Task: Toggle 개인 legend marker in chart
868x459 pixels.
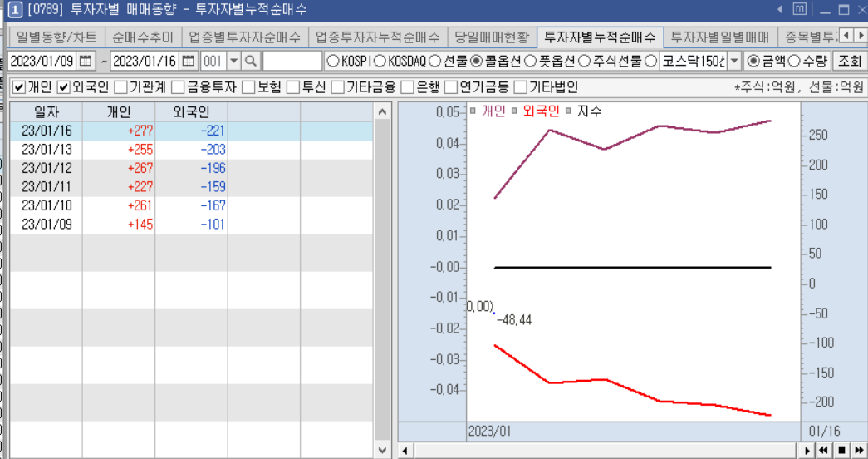Action: pos(473,111)
